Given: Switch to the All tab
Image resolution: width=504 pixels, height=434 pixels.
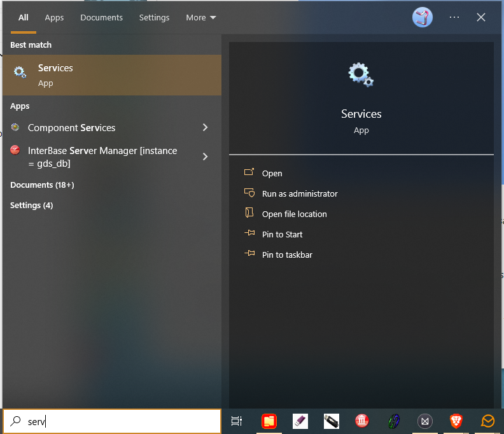Looking at the screenshot, I should [x=23, y=17].
